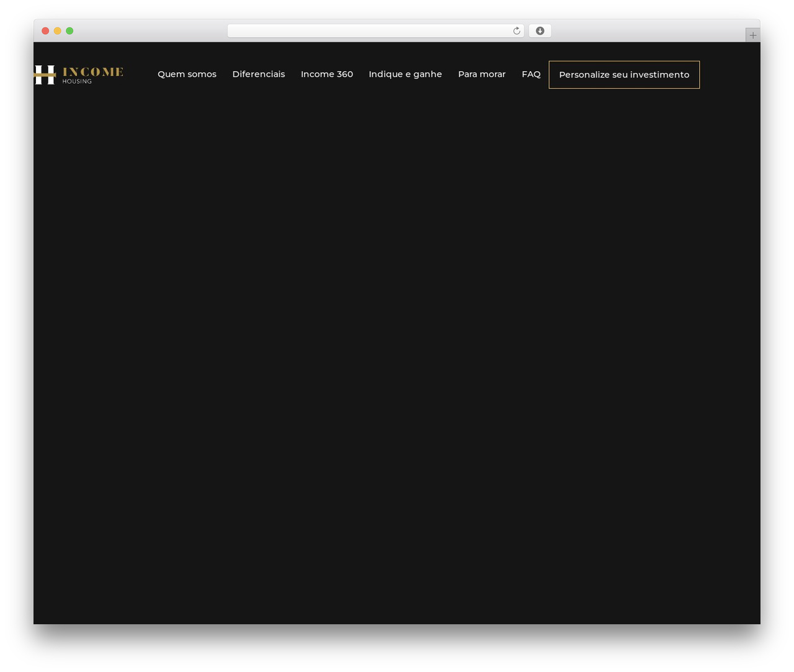Maximize the window with the green button
This screenshot has width=794, height=672.
[69, 31]
